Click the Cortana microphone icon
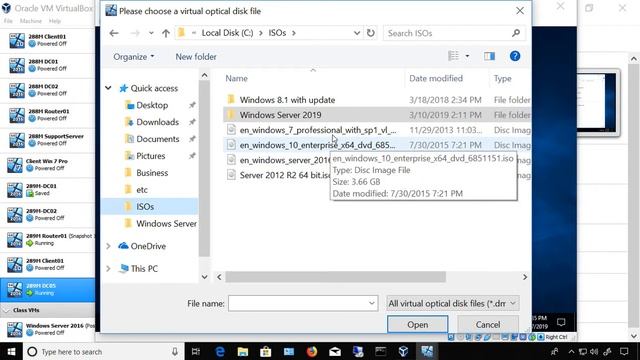Image resolution: width=640 pixels, height=360 pixels. pyautogui.click(x=175, y=351)
